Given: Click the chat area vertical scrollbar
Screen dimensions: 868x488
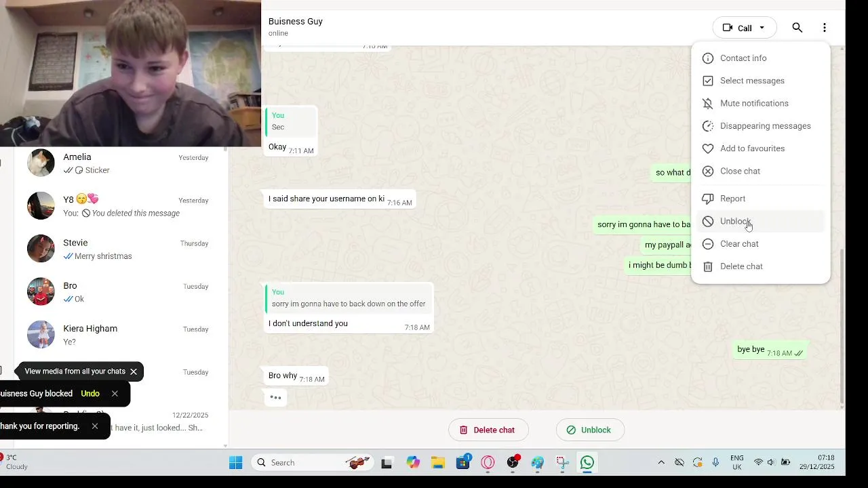Looking at the screenshot, I should coord(842,325).
